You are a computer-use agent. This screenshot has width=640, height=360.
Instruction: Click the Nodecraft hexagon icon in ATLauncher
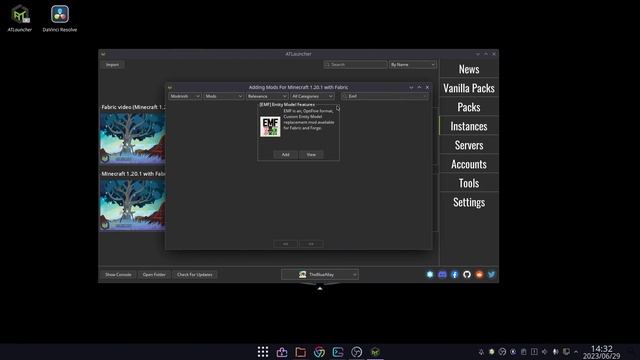coord(430,275)
